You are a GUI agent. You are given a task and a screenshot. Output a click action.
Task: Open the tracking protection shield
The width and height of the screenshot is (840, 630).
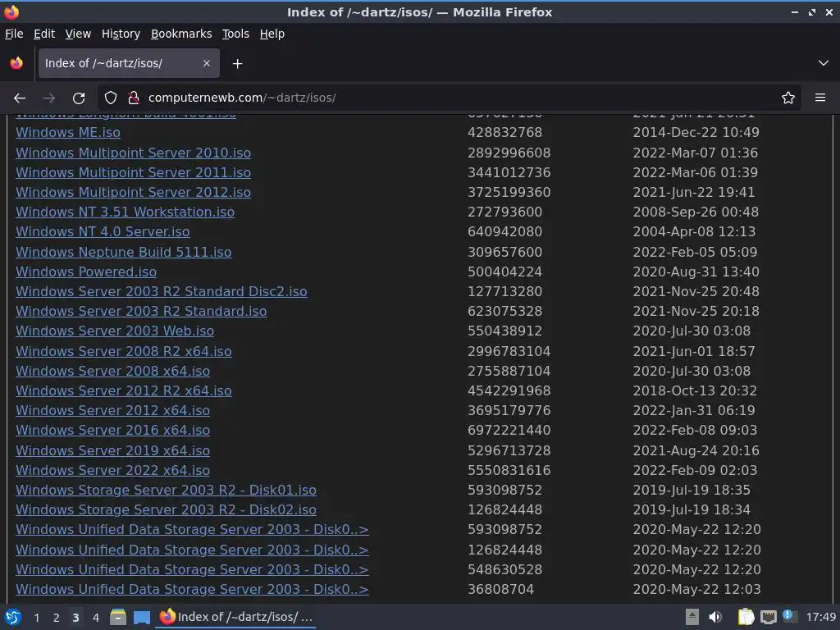(111, 98)
